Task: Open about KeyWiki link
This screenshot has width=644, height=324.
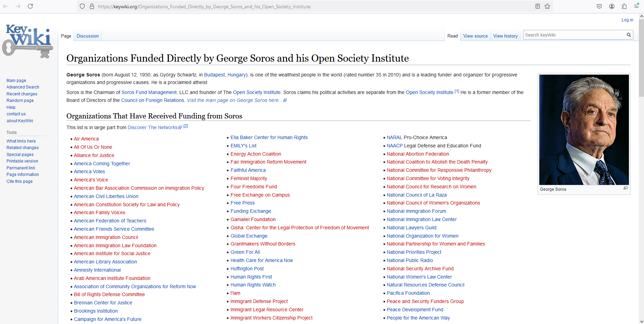Action: click(20, 121)
